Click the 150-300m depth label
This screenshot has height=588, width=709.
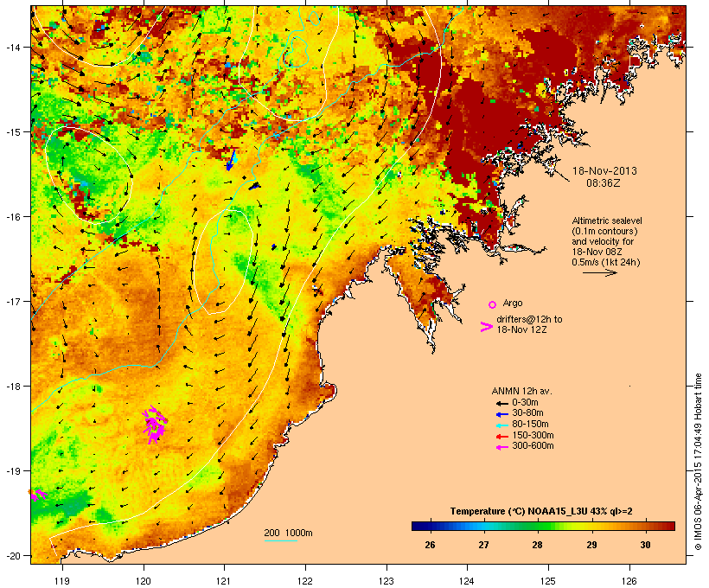pyautogui.click(x=533, y=435)
